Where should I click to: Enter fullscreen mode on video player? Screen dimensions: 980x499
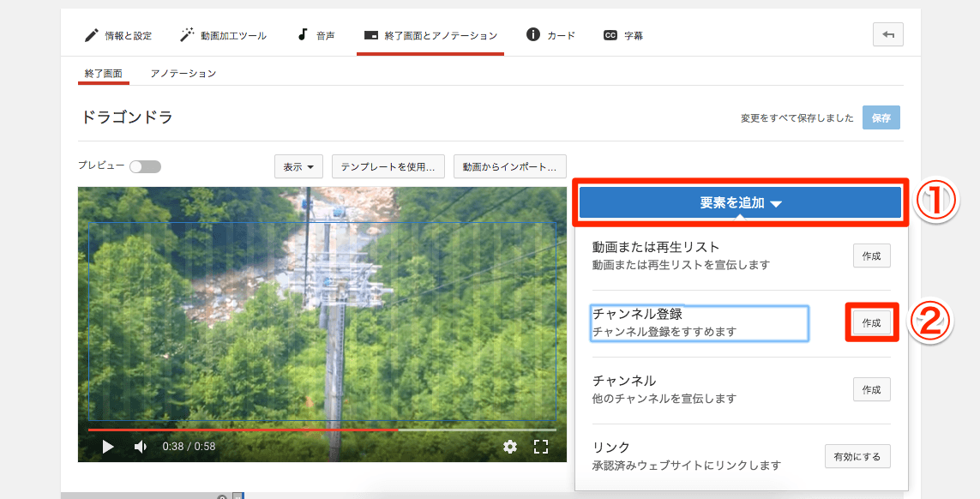(x=541, y=447)
